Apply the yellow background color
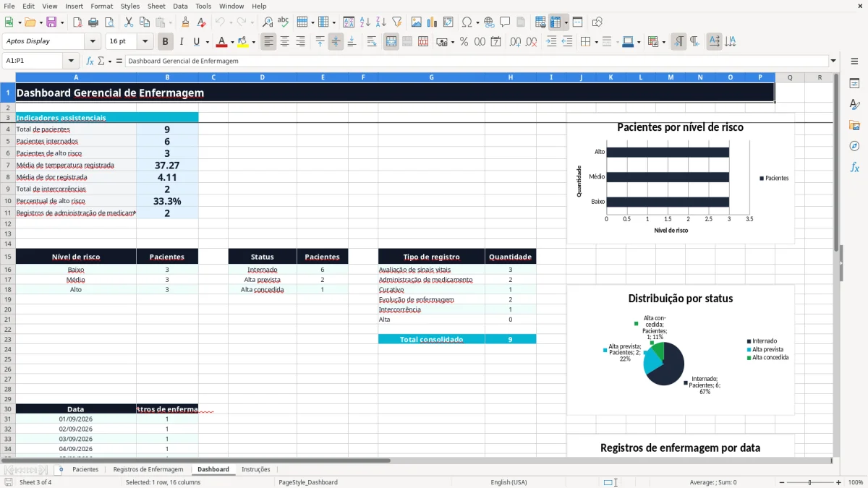Viewport: 868px width, 488px height. tap(242, 42)
